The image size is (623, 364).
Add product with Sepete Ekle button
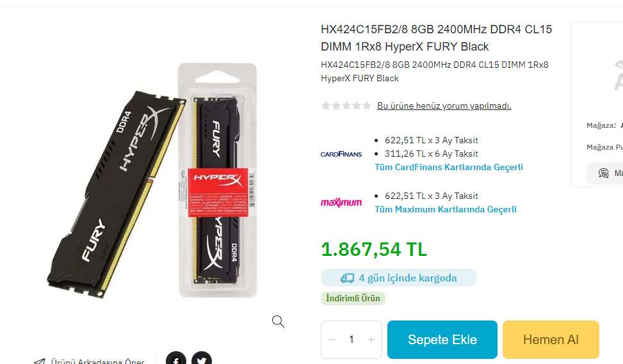point(442,340)
